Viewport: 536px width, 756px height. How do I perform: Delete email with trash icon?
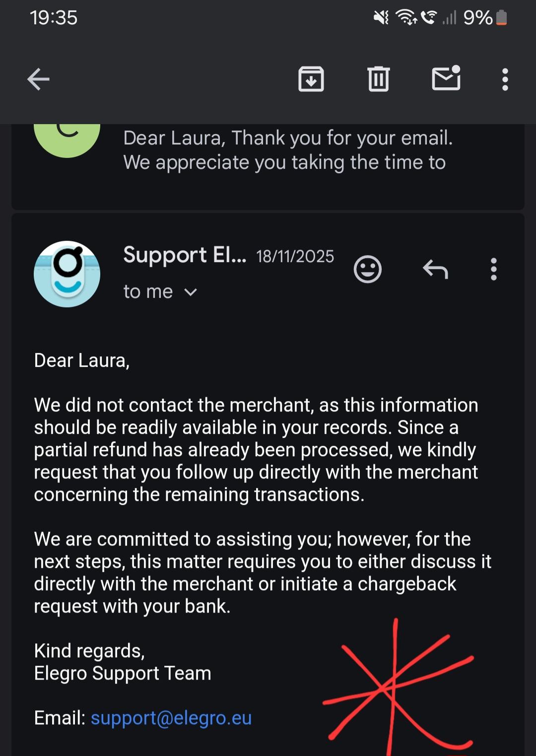(379, 79)
